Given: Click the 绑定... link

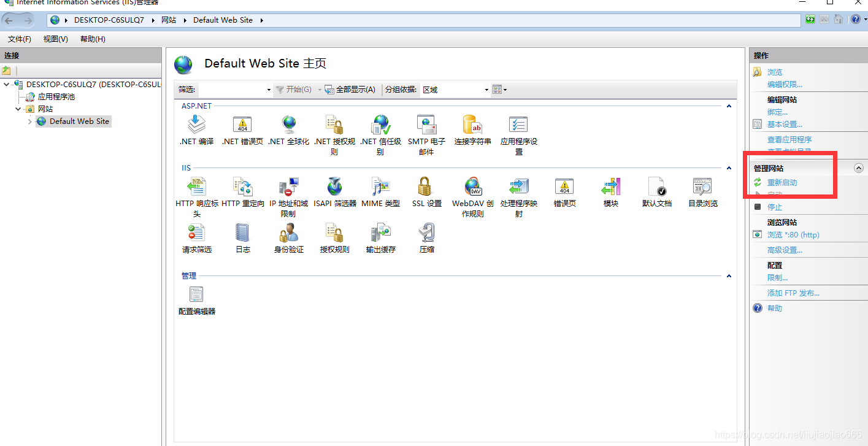Looking at the screenshot, I should click(777, 112).
